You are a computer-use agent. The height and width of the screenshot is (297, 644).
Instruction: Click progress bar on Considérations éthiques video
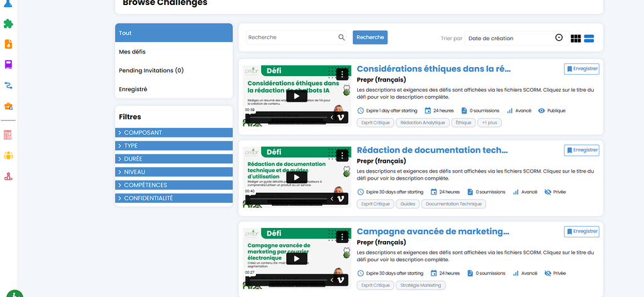287,118
